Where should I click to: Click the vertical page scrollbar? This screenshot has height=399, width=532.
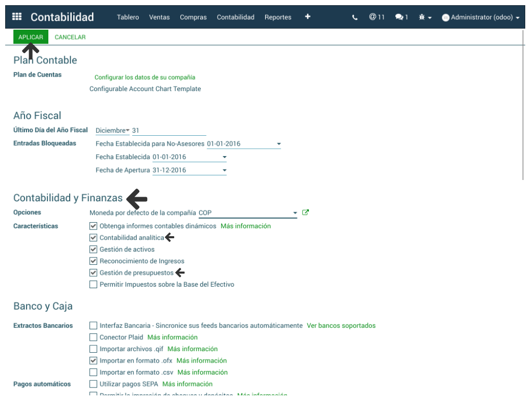pyautogui.click(x=523, y=104)
